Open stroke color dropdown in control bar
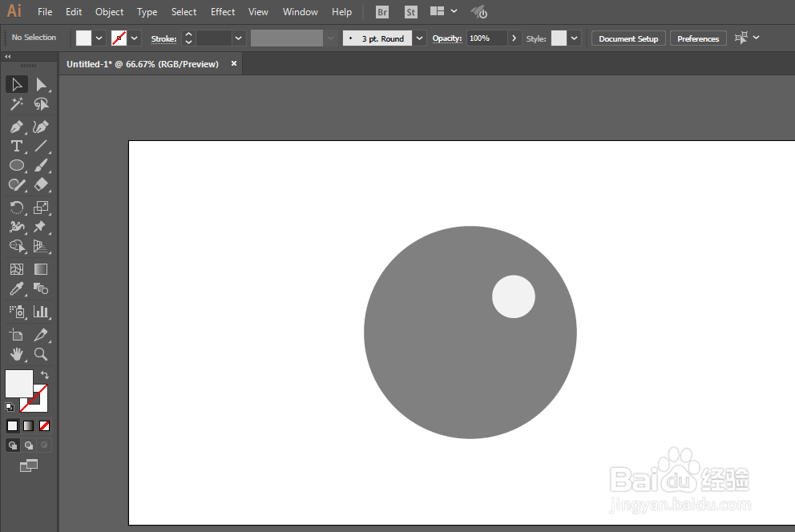Viewport: 795px width, 532px height. coord(135,38)
